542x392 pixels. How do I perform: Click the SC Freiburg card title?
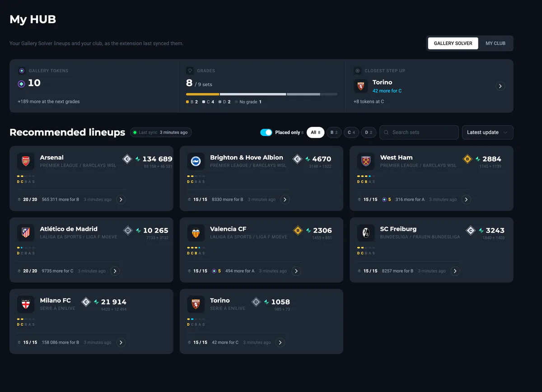[x=398, y=229]
